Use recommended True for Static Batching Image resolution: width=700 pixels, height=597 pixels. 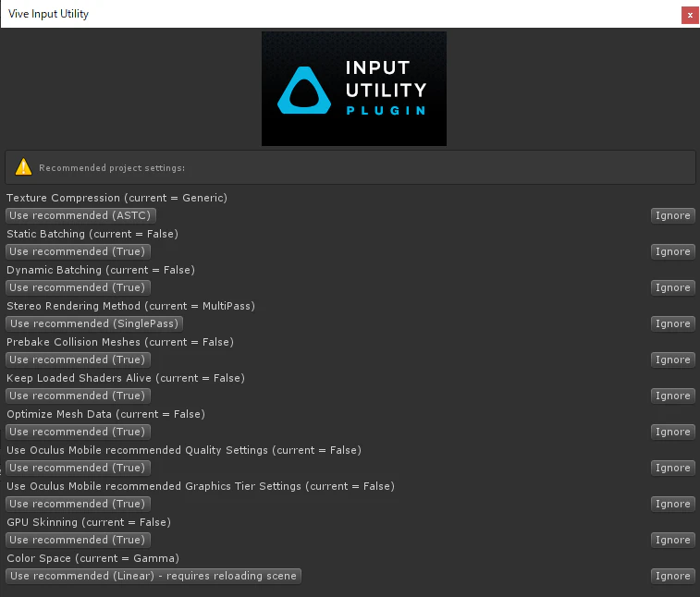(x=78, y=251)
